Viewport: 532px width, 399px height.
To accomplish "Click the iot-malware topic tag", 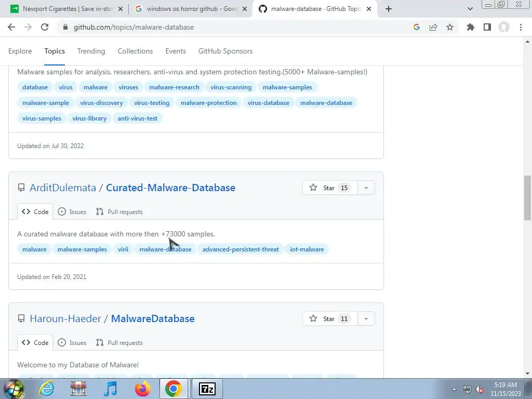I will [x=307, y=249].
